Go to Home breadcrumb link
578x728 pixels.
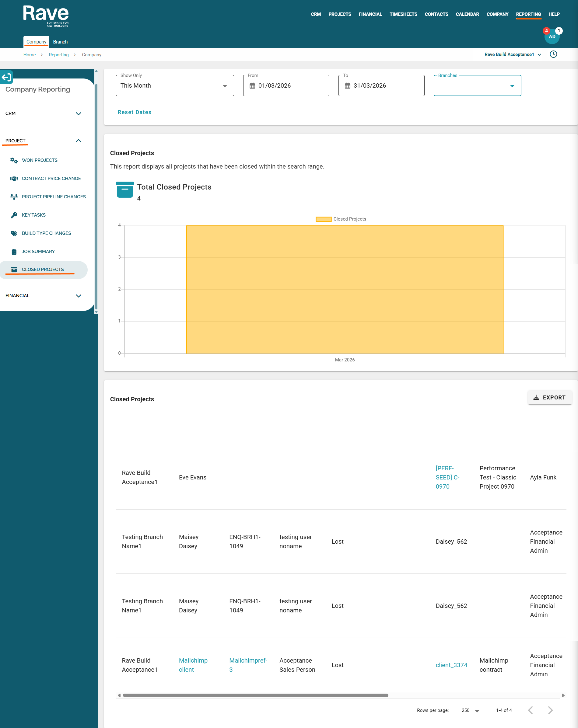coord(30,55)
